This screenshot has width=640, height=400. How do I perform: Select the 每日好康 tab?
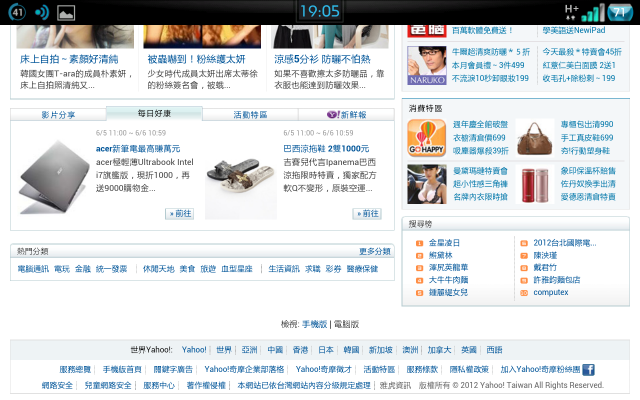(x=154, y=113)
